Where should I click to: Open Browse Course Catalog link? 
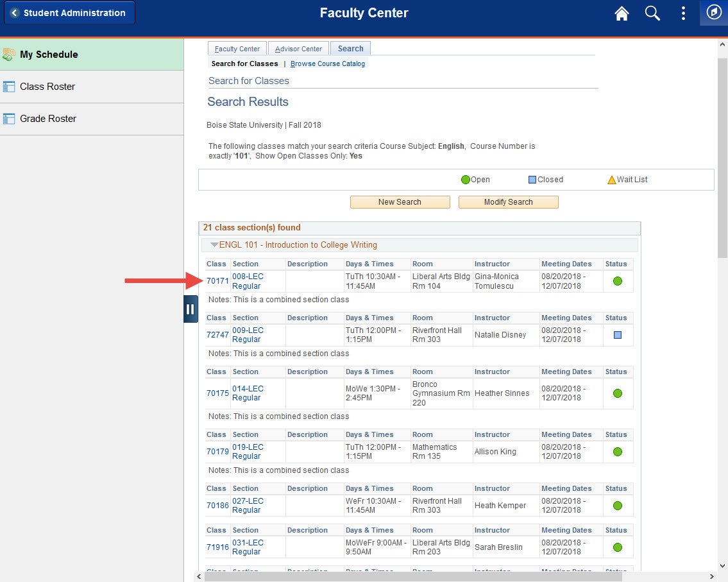328,64
